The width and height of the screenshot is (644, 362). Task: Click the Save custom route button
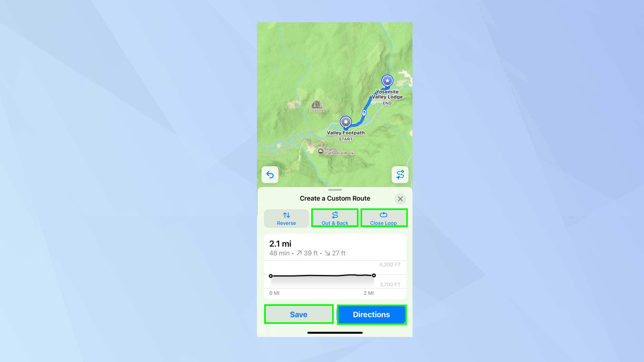(298, 314)
